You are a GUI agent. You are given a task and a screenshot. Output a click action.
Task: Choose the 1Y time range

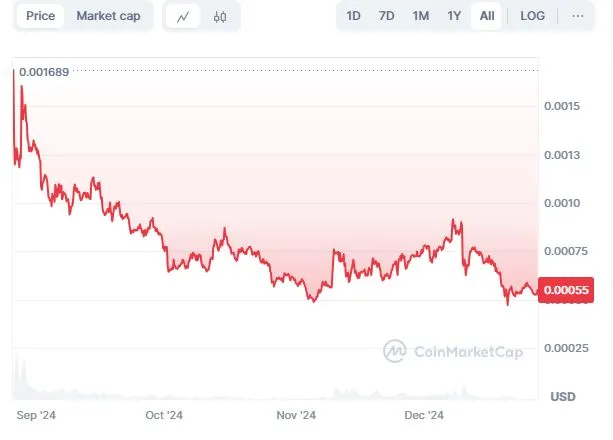coord(454,16)
